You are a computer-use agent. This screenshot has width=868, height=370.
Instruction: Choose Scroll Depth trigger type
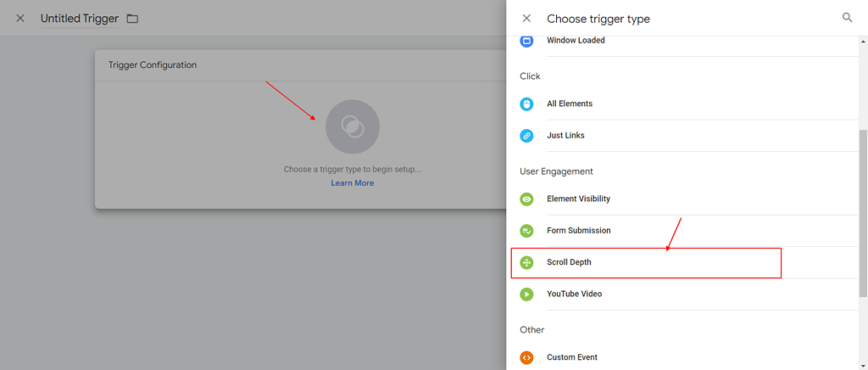click(569, 262)
